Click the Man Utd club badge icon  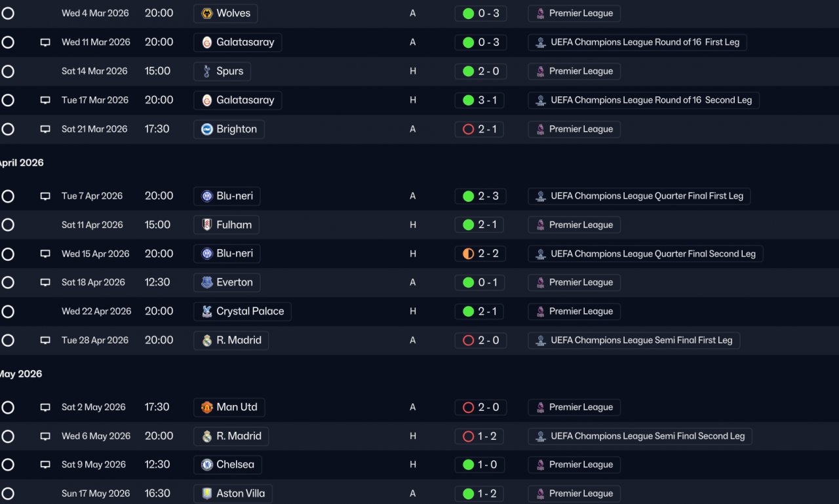[207, 407]
